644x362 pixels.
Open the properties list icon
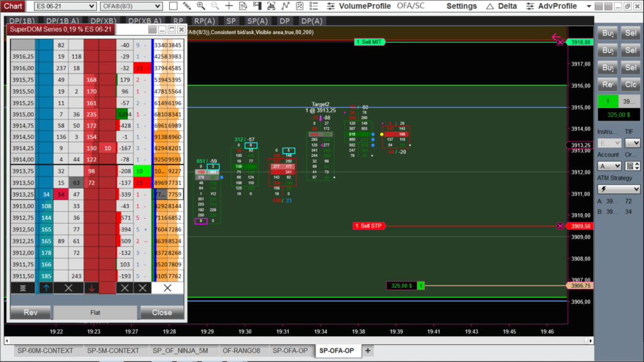[314, 6]
